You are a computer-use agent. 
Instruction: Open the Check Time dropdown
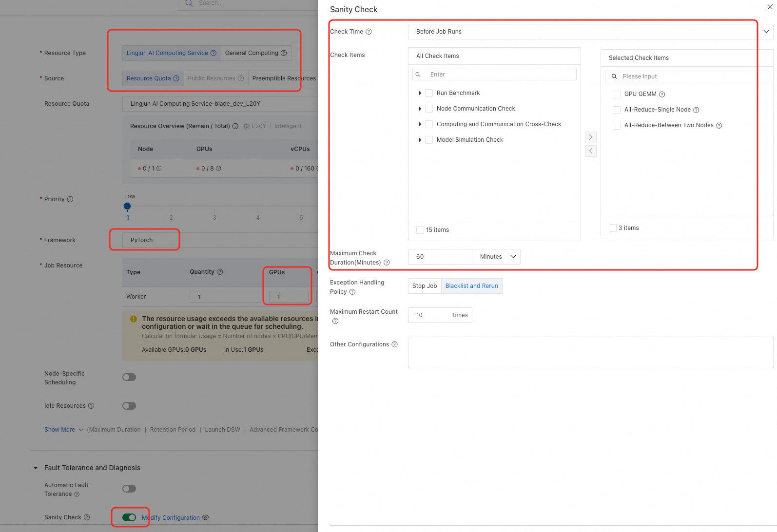pyautogui.click(x=591, y=32)
